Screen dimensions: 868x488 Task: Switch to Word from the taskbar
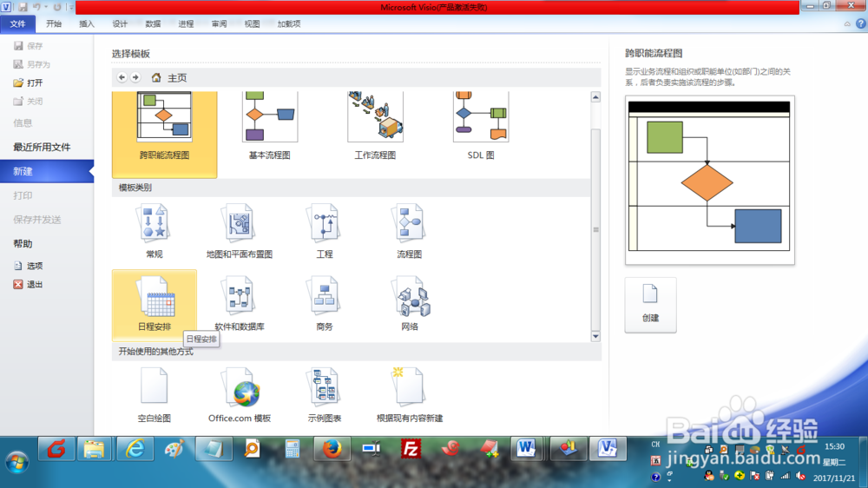tap(526, 449)
